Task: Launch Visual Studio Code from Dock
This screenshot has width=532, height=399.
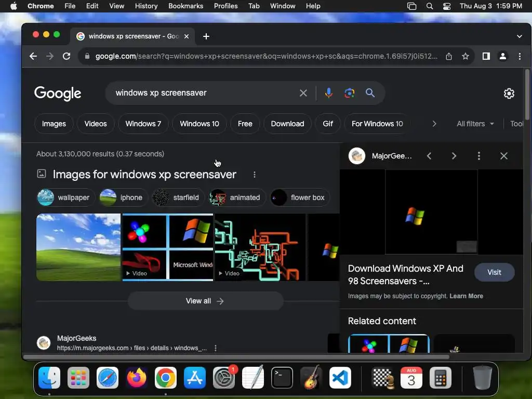Action: pos(340,378)
